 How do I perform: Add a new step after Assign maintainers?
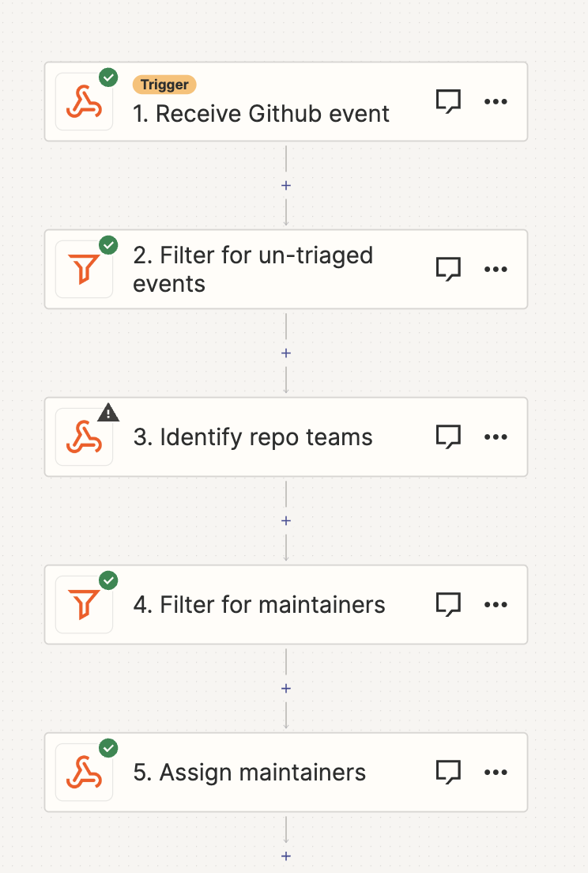tap(285, 856)
